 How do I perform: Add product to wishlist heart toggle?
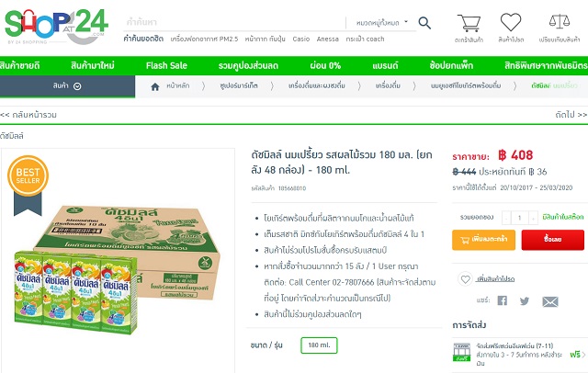466,279
